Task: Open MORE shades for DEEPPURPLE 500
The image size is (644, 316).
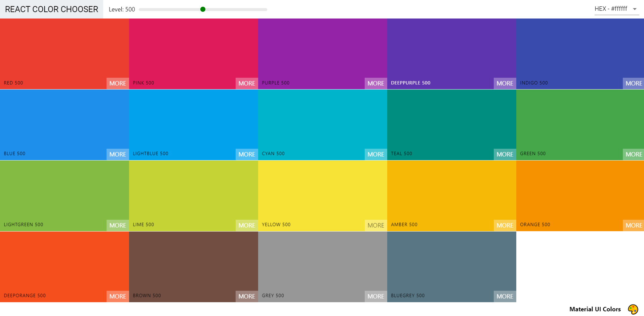Action: click(x=505, y=83)
